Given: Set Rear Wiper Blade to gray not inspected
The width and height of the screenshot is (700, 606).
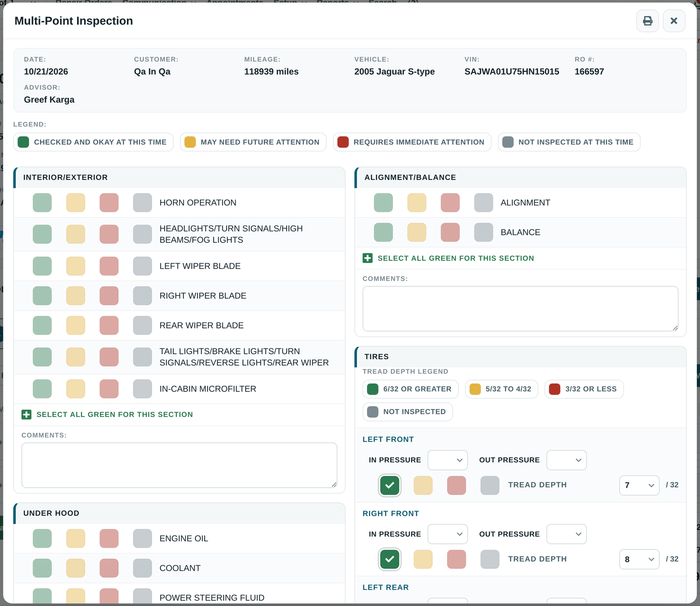Looking at the screenshot, I should click(143, 326).
